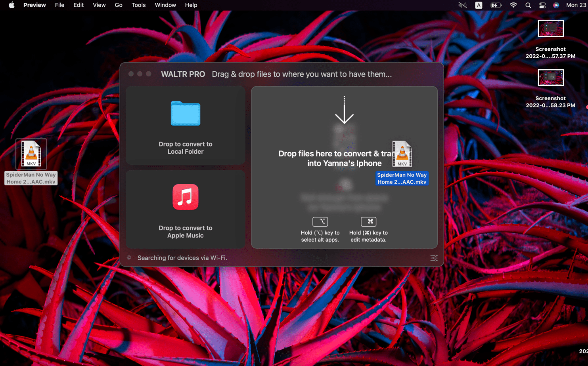The width and height of the screenshot is (588, 366).
Task: Click 'Hold (⌘) key to edit metadata.' hint
Action: pyautogui.click(x=368, y=236)
